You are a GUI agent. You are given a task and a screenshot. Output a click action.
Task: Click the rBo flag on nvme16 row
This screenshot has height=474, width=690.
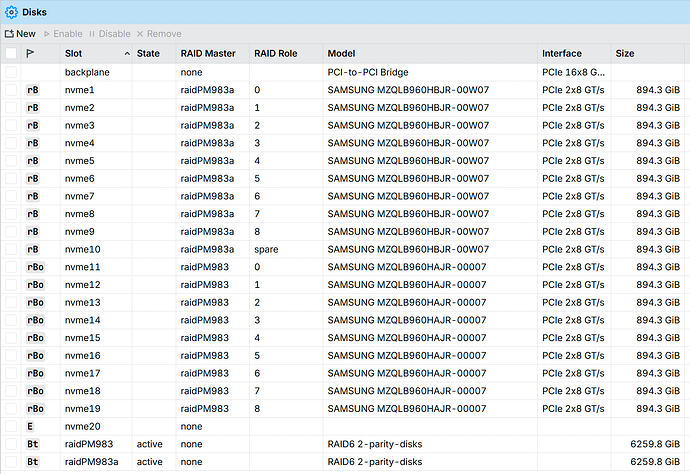pyautogui.click(x=35, y=356)
